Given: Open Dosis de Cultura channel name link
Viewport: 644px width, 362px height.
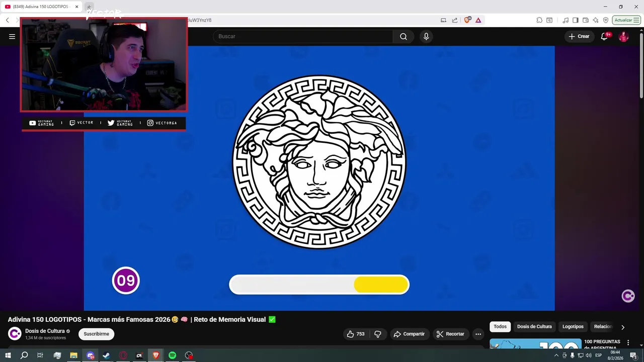Looking at the screenshot, I should 45,331.
